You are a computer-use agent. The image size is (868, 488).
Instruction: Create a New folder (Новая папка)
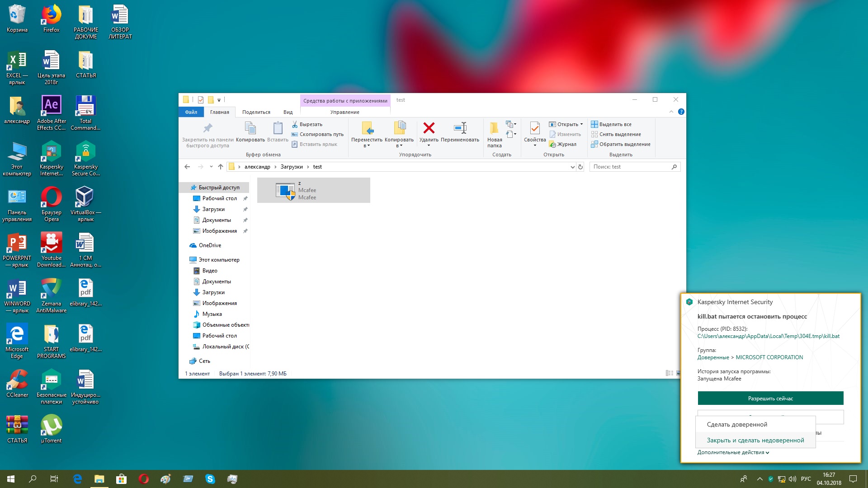click(x=494, y=128)
